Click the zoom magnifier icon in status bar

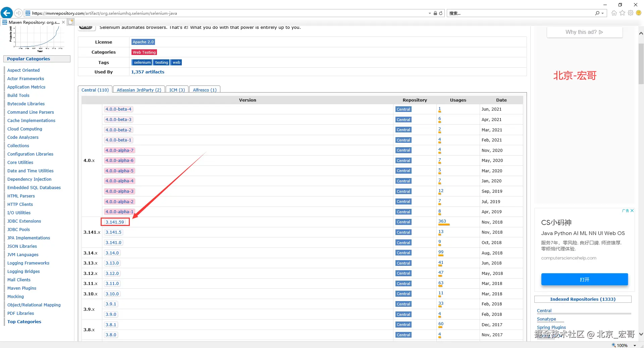(x=613, y=345)
